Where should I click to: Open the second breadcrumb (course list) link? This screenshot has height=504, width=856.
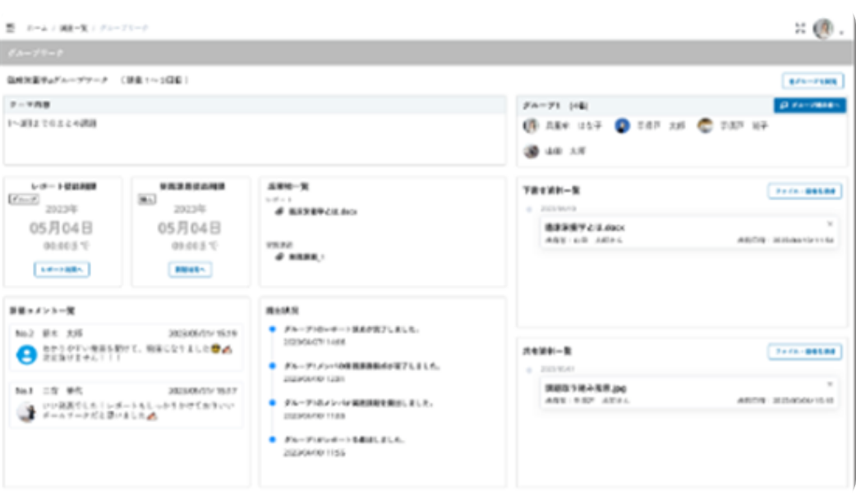pyautogui.click(x=73, y=28)
